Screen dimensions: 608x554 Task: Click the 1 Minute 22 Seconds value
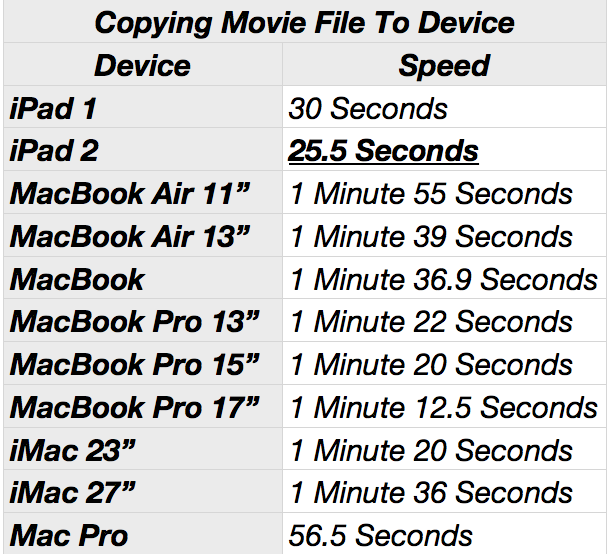(432, 322)
